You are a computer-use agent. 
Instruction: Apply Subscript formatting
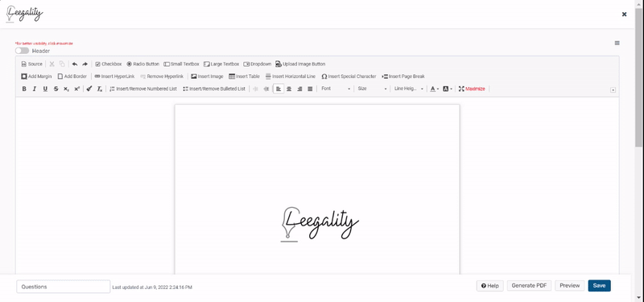tap(66, 89)
